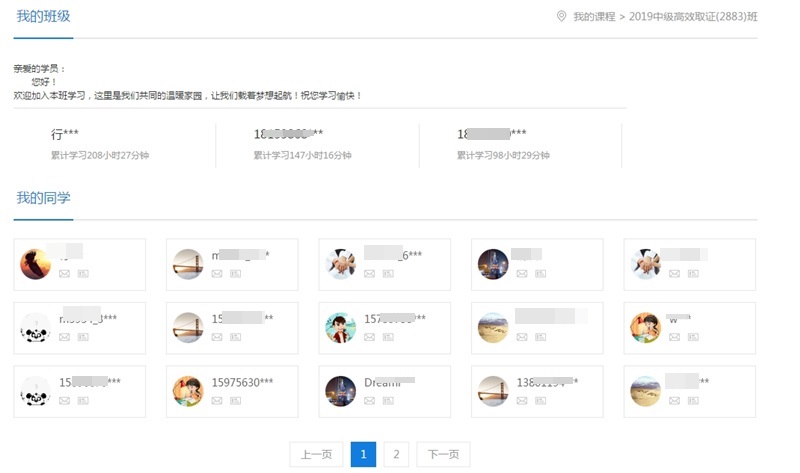800x473 pixels.
Task: Click the night-city avatar of classmate Dream
Action: point(341,391)
